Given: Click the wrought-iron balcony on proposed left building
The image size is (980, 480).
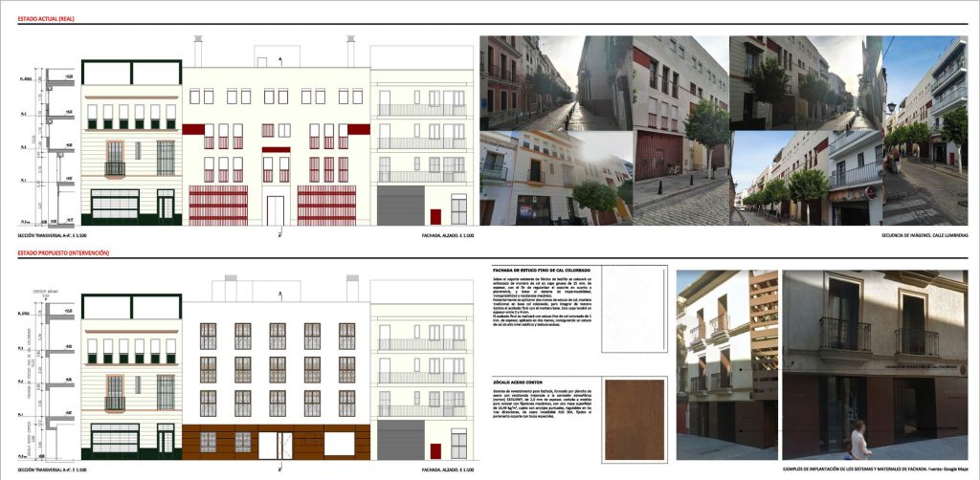Looking at the screenshot, I should coord(115,402).
